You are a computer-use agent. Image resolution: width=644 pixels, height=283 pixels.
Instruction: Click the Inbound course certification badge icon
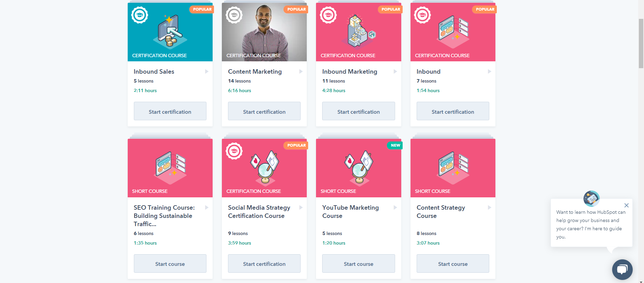click(422, 15)
